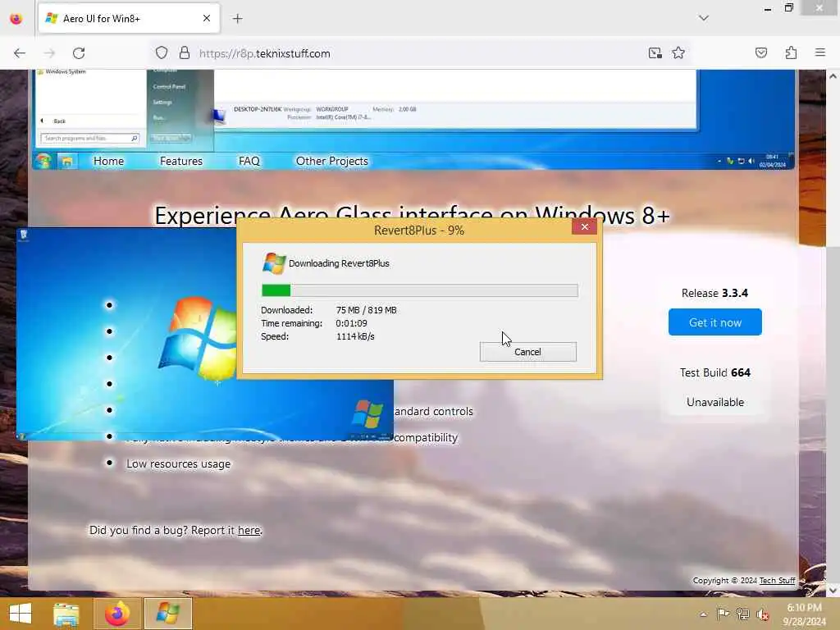The image size is (840, 630).
Task: Click the Firefox View icon
Action: 16,19
